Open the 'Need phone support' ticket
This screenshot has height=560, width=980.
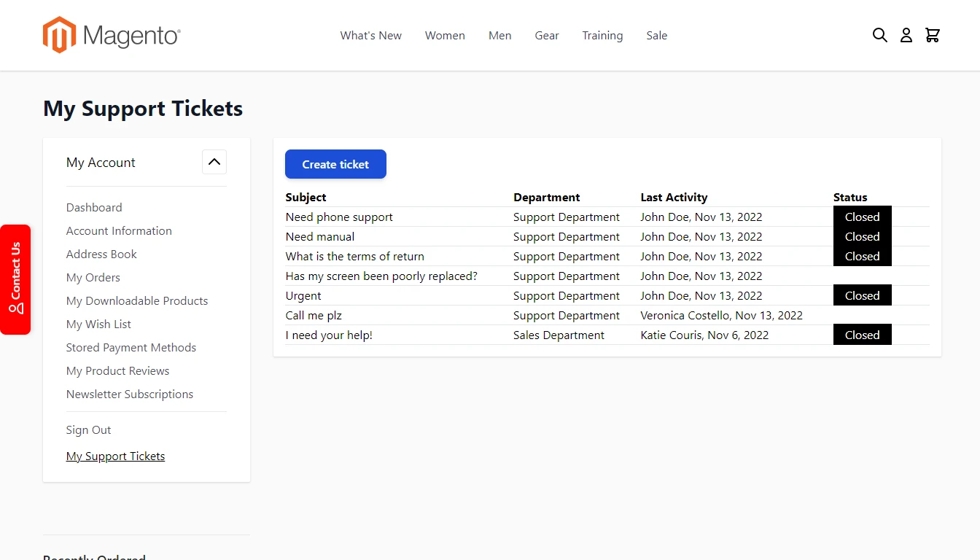pos(339,217)
